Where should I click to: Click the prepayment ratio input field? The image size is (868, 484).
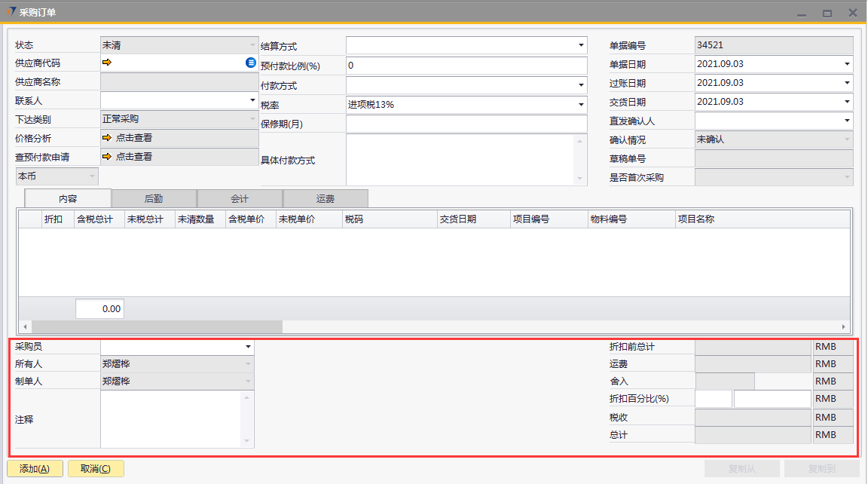click(466, 66)
